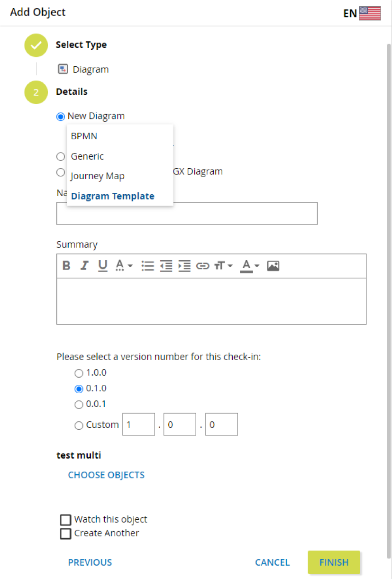Open the dotted-underline A style dropdown

point(124,266)
